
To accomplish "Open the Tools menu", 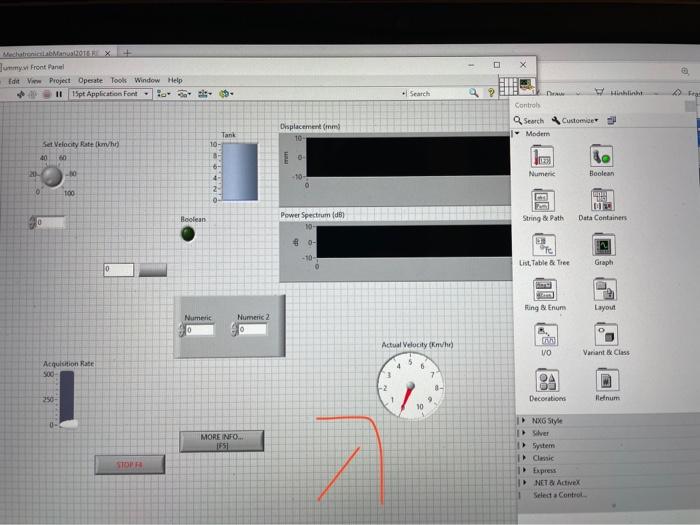I will pyautogui.click(x=119, y=80).
